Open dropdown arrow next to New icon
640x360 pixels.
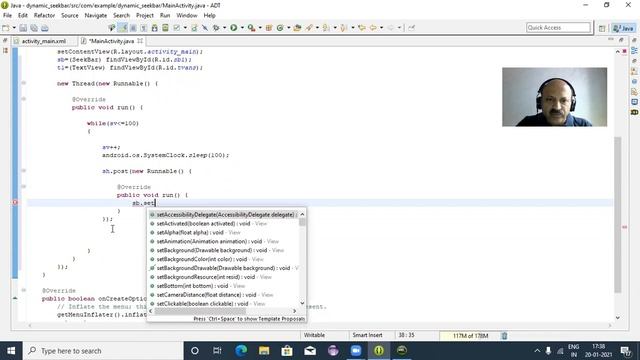click(13, 28)
